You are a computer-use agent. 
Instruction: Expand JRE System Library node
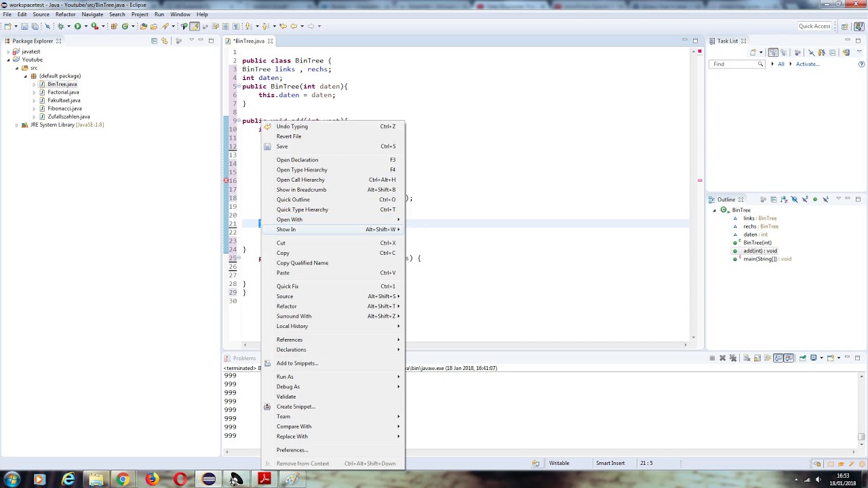17,125
